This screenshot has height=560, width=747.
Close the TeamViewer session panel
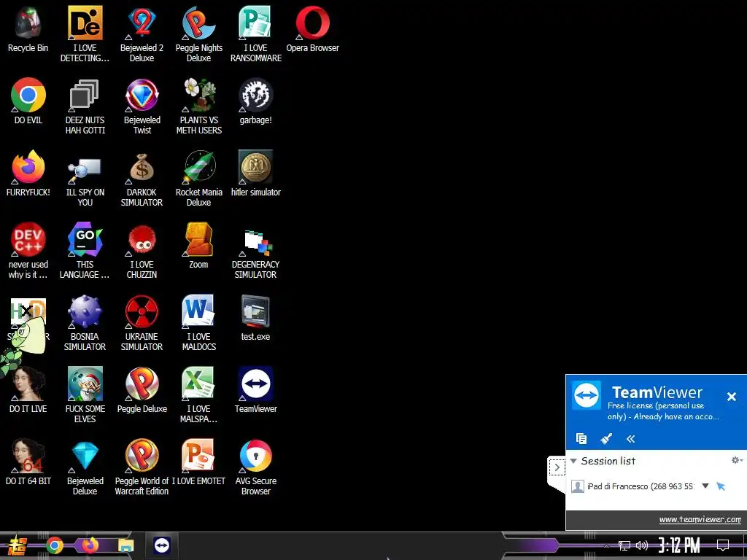(732, 396)
